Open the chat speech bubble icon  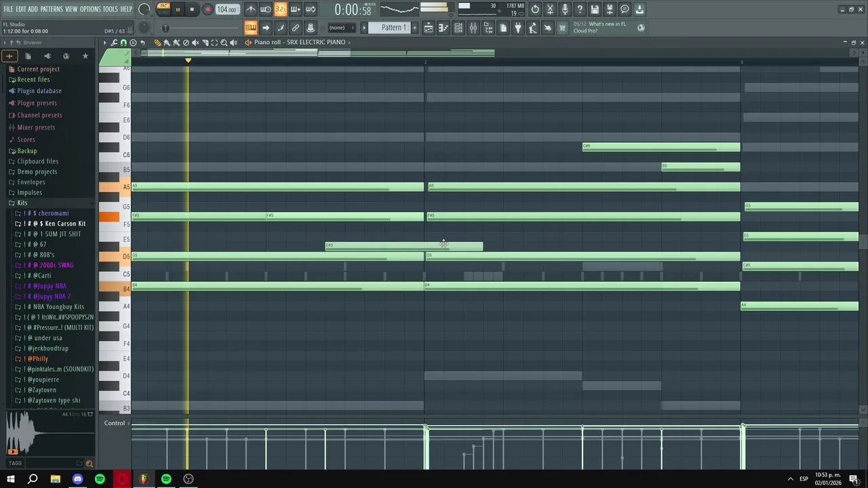625,9
